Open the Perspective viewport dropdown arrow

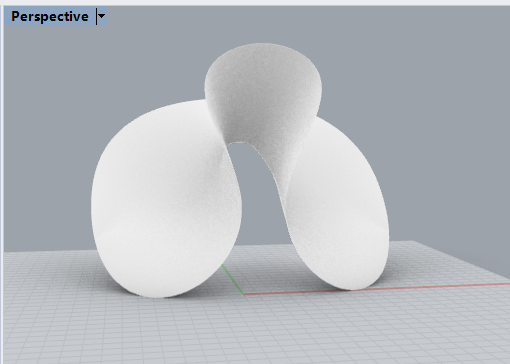101,16
